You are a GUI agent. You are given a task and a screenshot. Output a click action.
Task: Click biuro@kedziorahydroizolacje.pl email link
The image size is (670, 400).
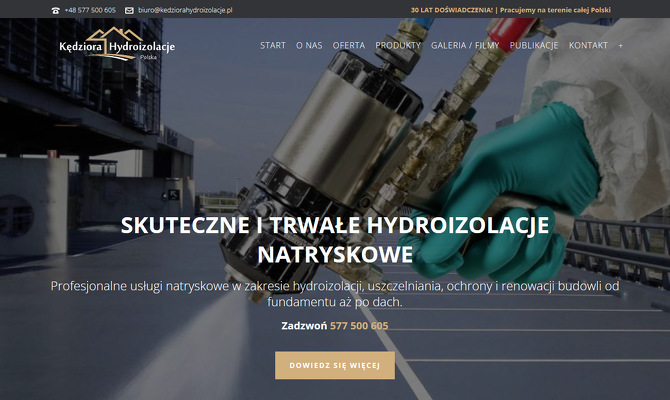pyautogui.click(x=185, y=10)
